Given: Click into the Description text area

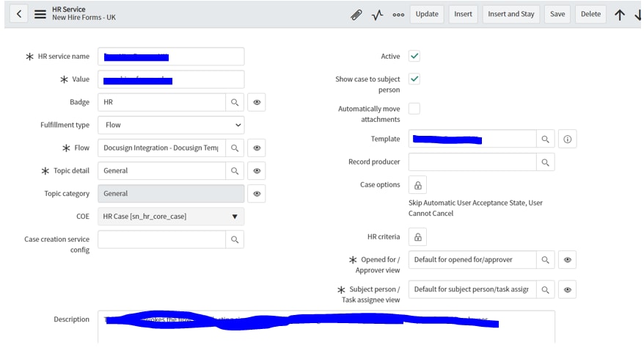Looking at the screenshot, I should (326, 328).
